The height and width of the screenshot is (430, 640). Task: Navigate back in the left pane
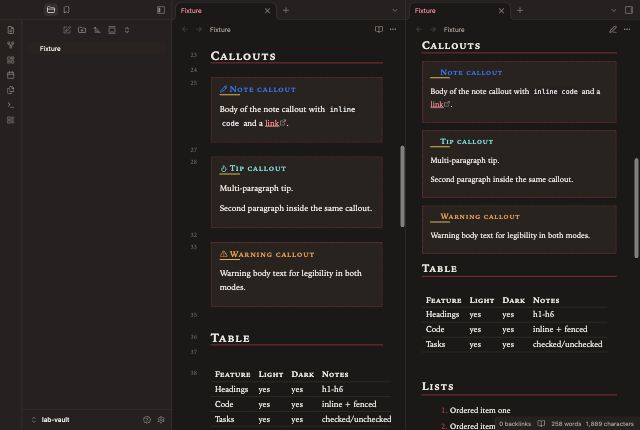tap(185, 29)
